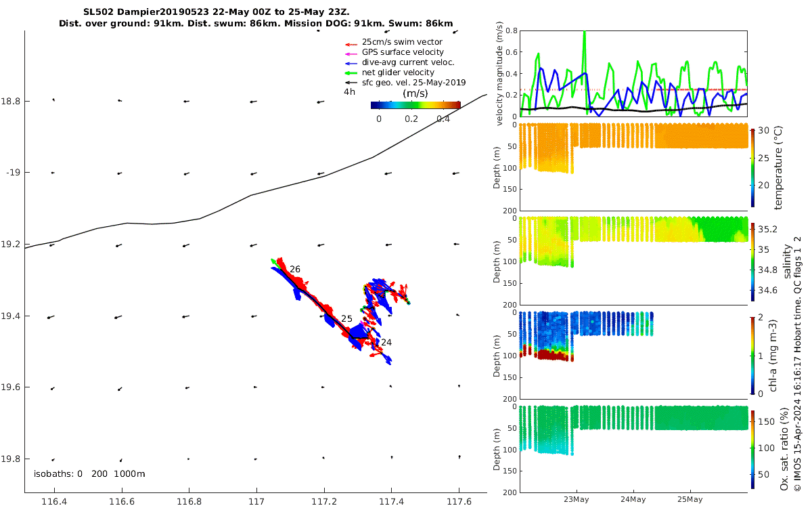
Task: Click inside the chl-a depth section plot
Action: (x=633, y=354)
